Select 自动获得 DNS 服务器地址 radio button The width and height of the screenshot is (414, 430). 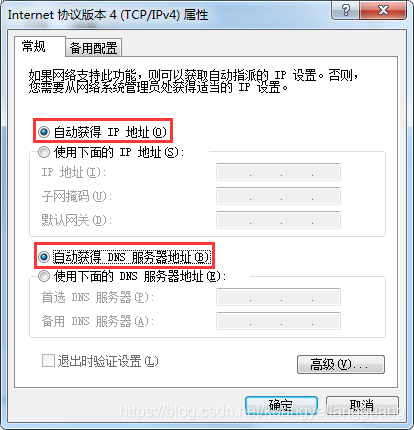click(44, 257)
